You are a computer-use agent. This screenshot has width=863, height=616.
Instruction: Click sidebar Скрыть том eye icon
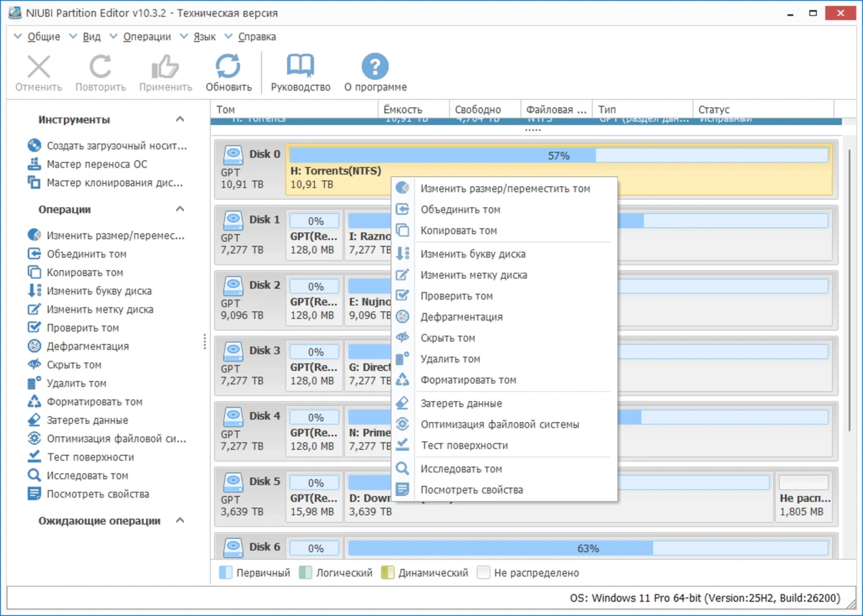34,364
